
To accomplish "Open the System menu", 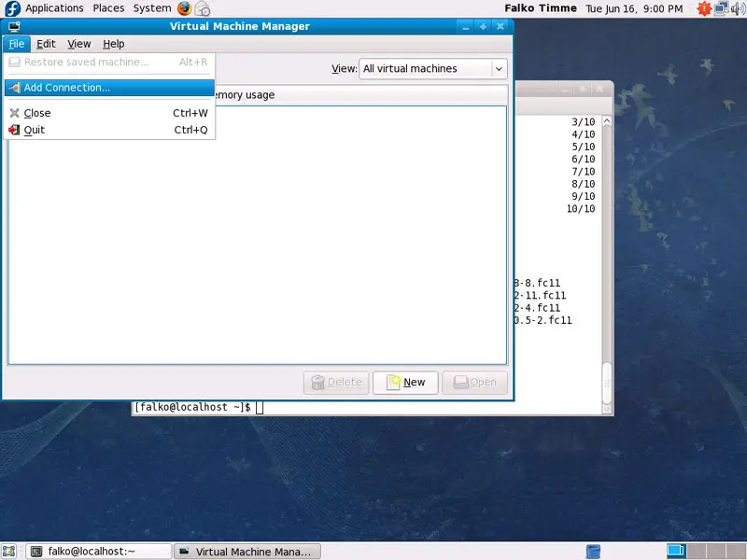I will pos(152,8).
